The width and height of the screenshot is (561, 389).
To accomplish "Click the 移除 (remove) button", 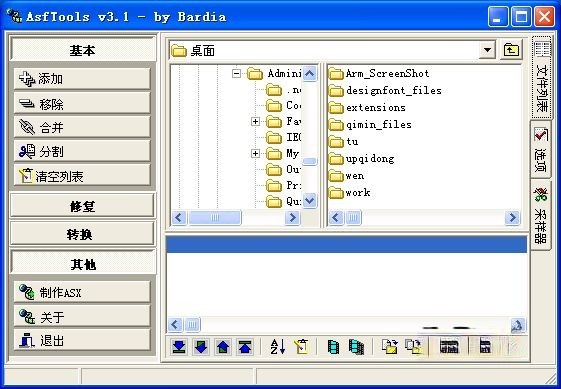I will pyautogui.click(x=82, y=103).
